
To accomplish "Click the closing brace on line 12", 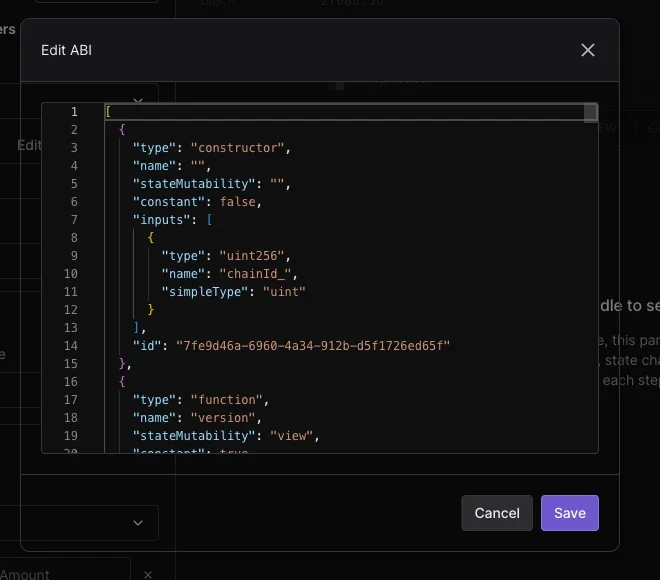I will (151, 310).
